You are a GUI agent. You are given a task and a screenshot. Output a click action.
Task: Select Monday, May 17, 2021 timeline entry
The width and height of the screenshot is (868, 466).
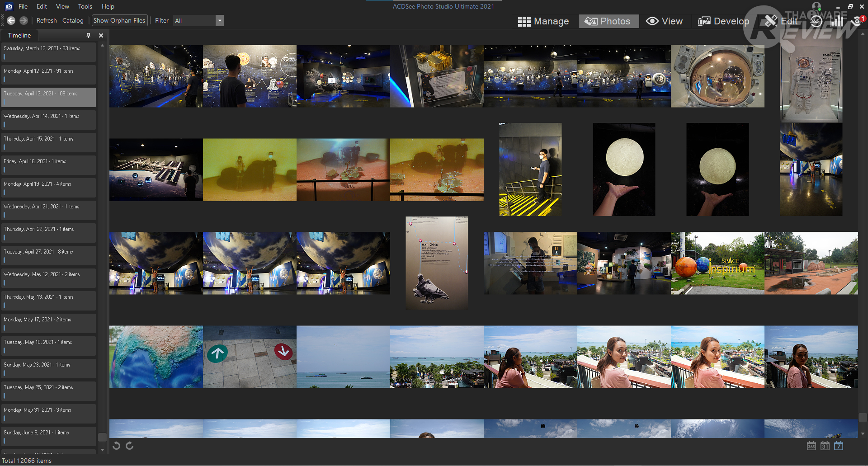coord(49,323)
